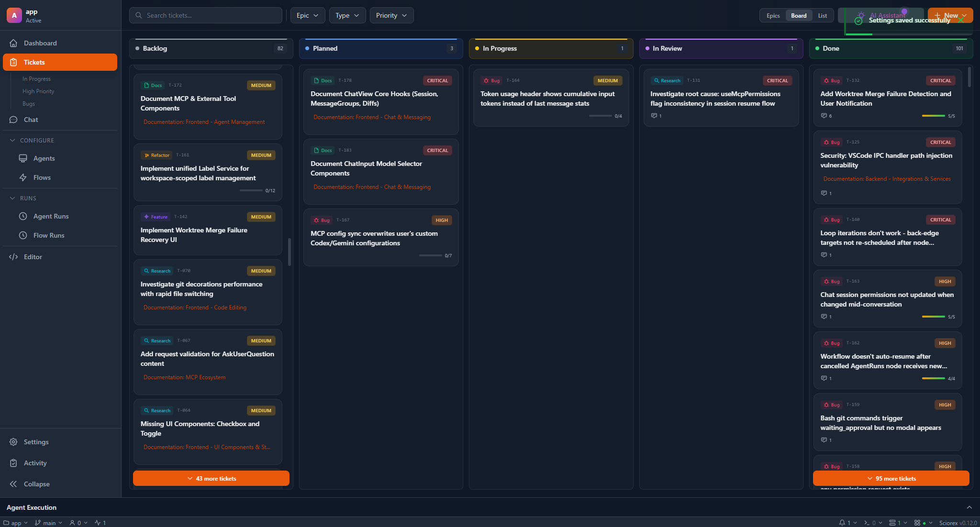This screenshot has height=527, width=980.
Task: Open the Chat panel in the sidebar
Action: tap(31, 119)
